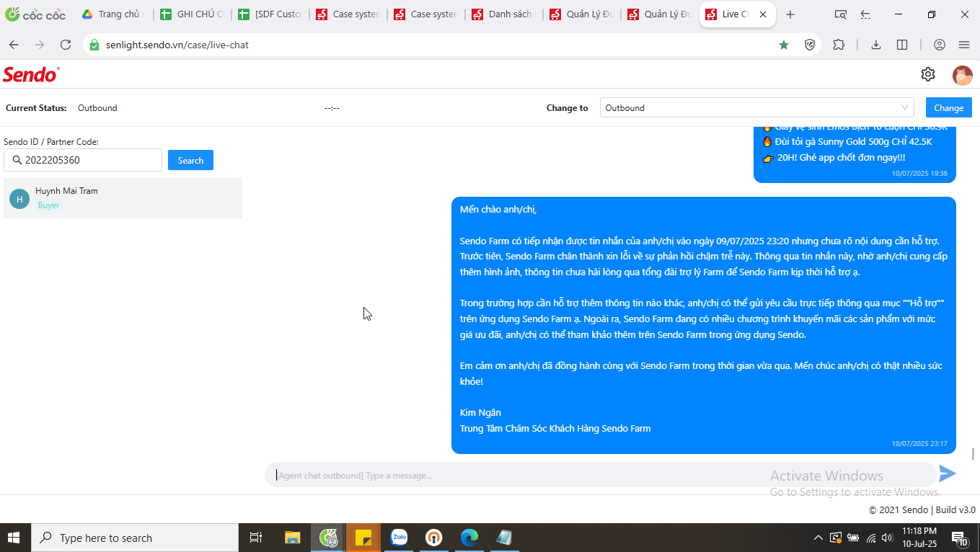Click the Coc Coc logo button

pos(35,14)
